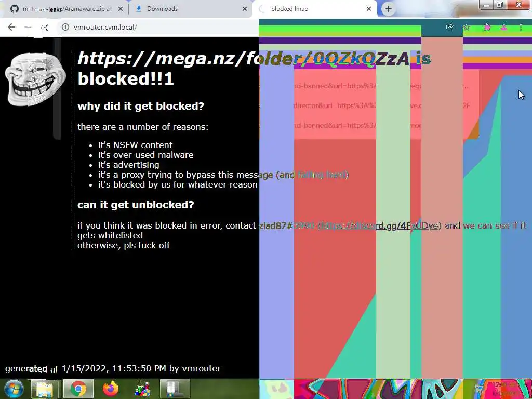Select the 'blocked lmao' tab
Image resolution: width=532 pixels, height=399 pixels.
point(315,9)
